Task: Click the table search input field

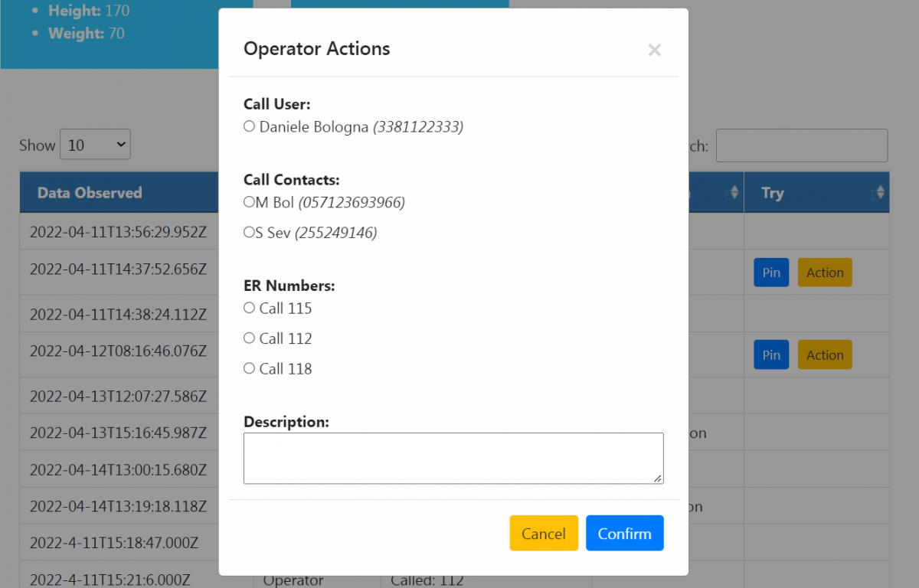Action: coord(801,145)
